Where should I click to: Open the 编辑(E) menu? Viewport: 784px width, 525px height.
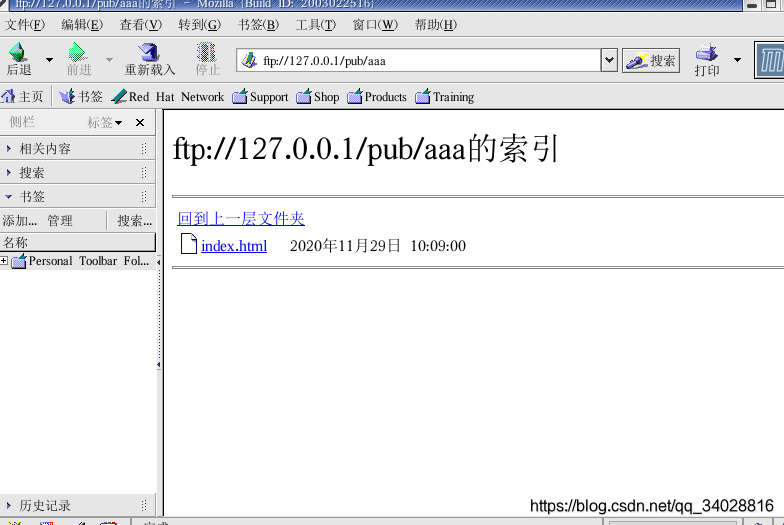click(82, 24)
